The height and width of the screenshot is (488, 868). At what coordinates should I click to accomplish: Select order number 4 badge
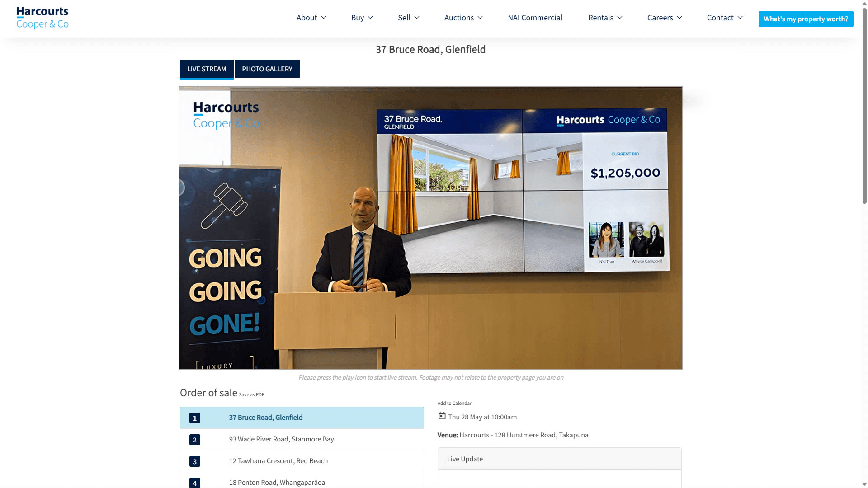[195, 483]
